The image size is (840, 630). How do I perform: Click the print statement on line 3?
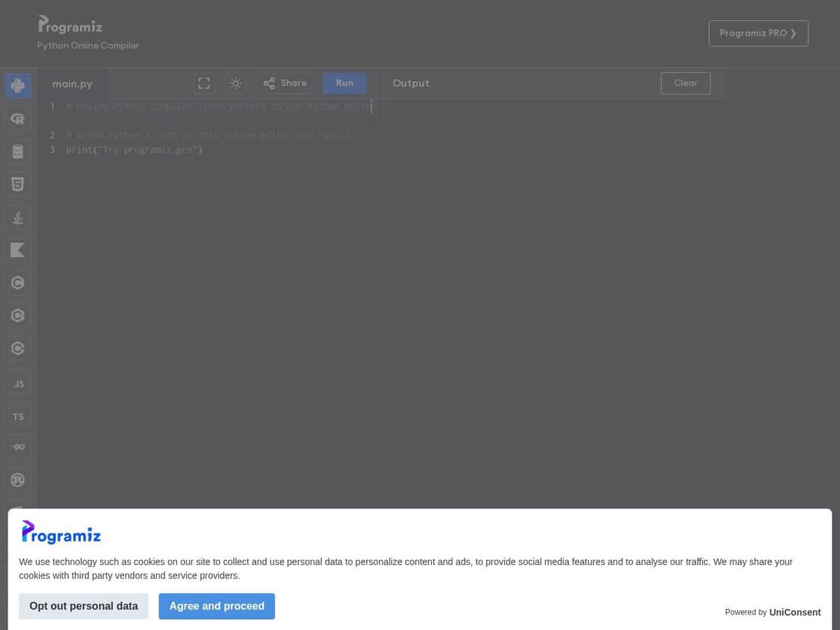(x=134, y=150)
